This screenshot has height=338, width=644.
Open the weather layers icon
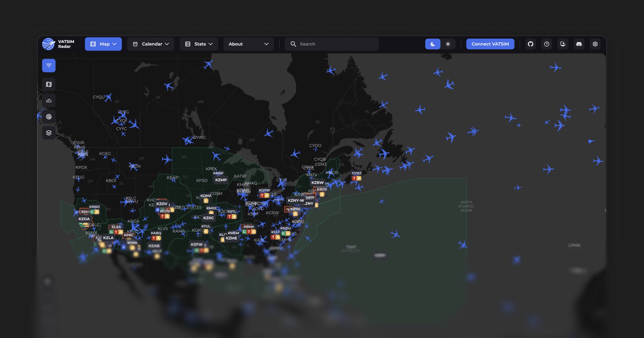(49, 101)
